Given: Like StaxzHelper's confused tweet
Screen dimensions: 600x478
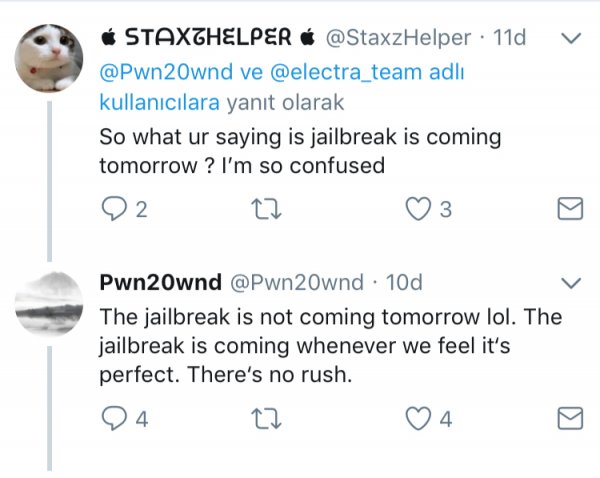Looking at the screenshot, I should [416, 209].
